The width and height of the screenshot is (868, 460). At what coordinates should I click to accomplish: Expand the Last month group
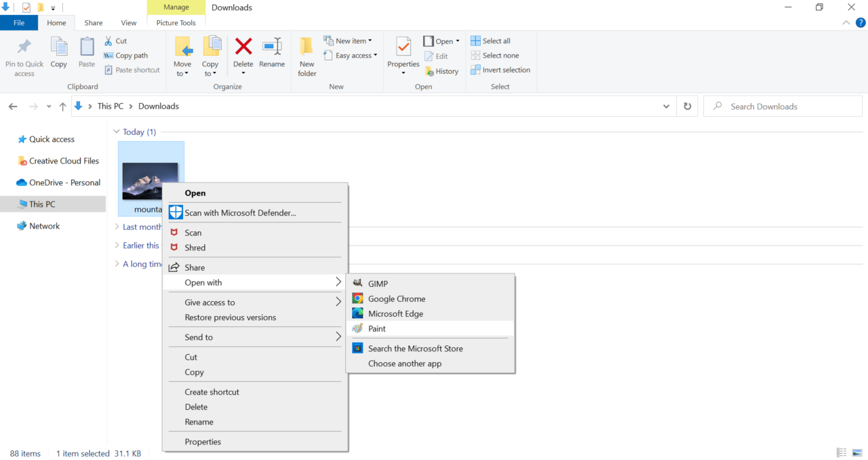pos(117,227)
